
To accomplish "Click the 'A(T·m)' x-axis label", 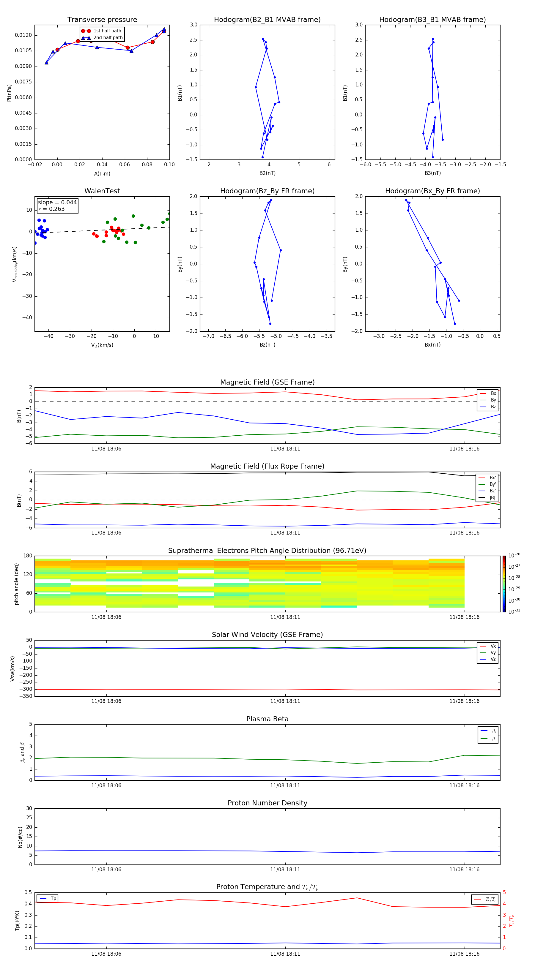I will 102,173.
